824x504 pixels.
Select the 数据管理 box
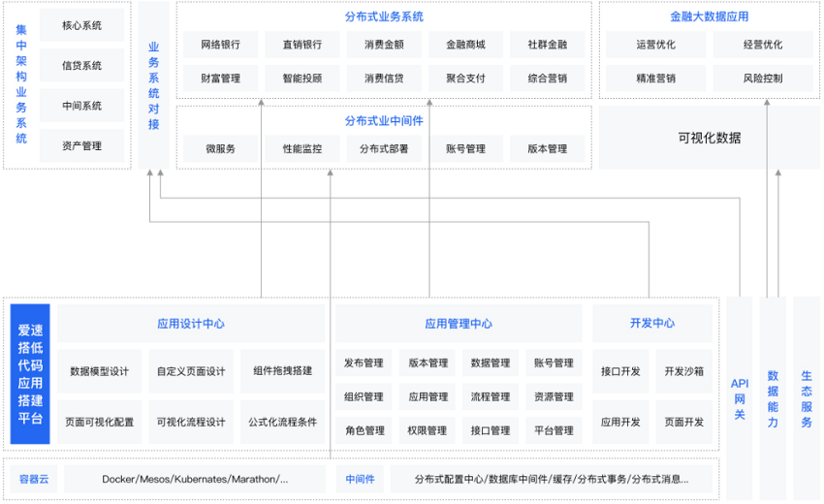(491, 362)
